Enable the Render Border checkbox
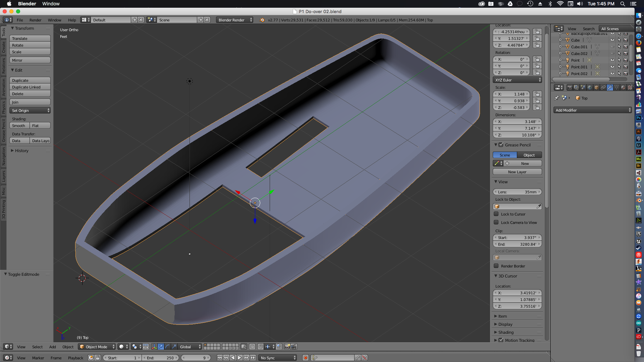 [496, 266]
